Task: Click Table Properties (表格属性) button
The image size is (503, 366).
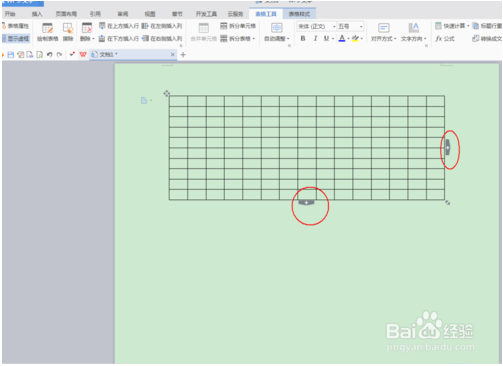Action: 16,26
